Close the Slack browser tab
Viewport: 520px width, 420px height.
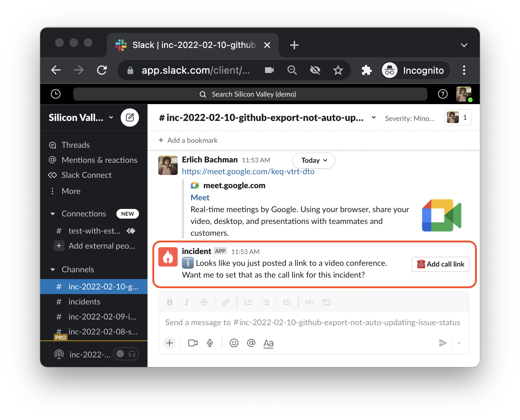point(267,45)
